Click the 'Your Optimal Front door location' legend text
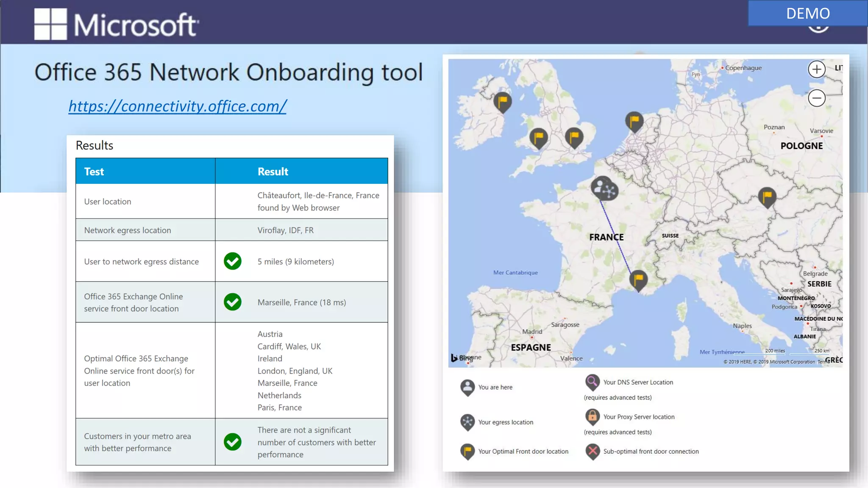Image resolution: width=868 pixels, height=488 pixels. pyautogui.click(x=523, y=452)
